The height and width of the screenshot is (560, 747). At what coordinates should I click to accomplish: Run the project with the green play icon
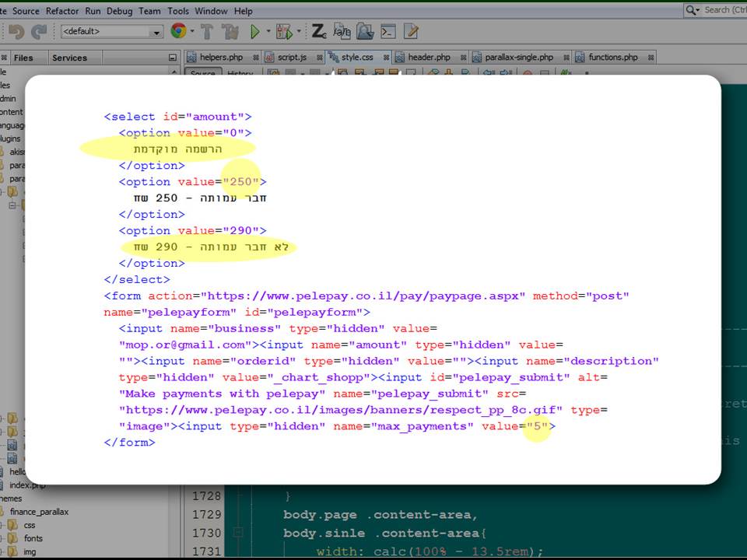click(x=255, y=32)
